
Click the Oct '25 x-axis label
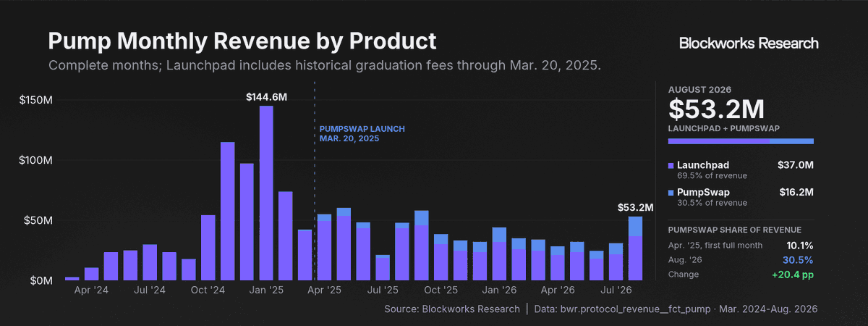tap(441, 290)
